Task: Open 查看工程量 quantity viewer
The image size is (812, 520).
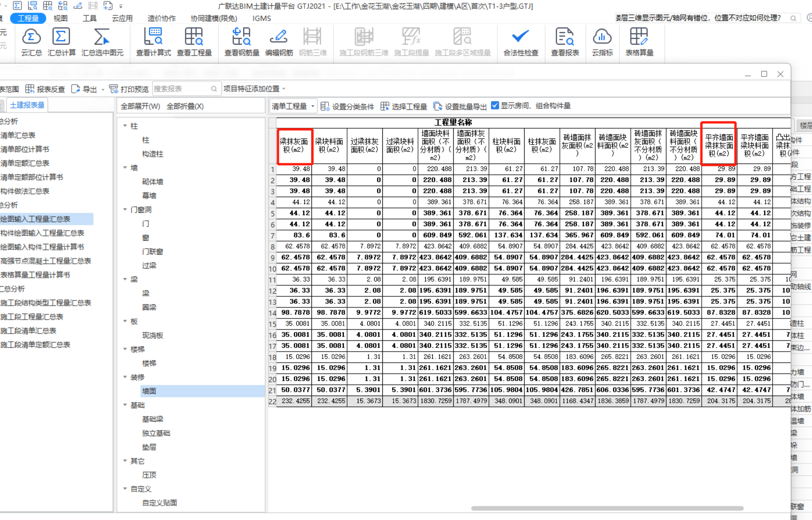Action: [x=194, y=42]
